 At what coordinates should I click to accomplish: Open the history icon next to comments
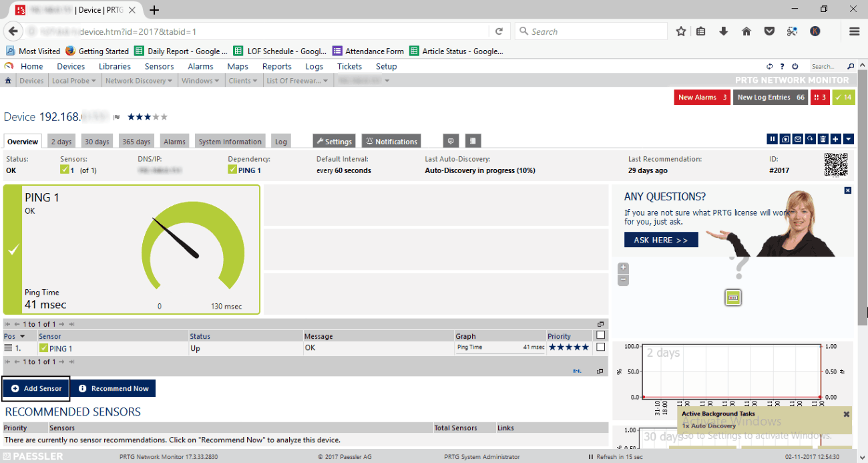473,141
